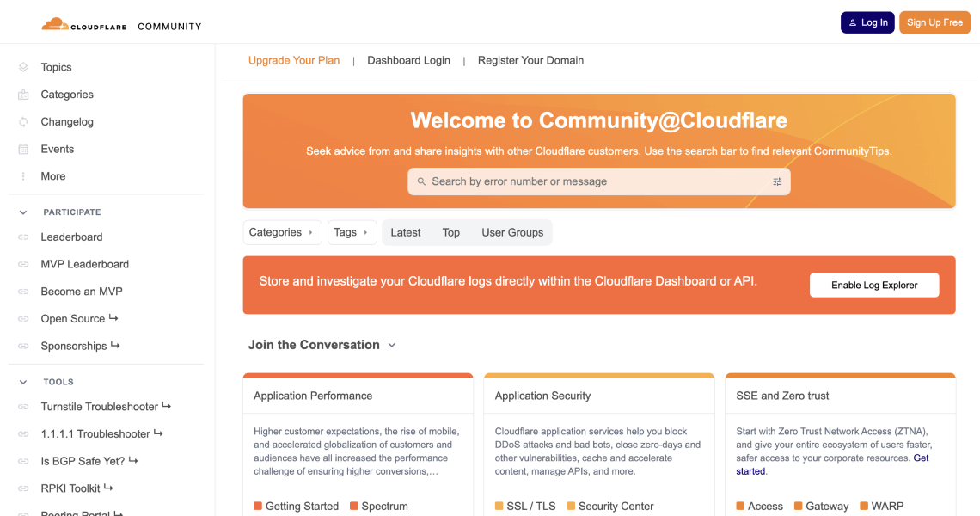Click the Topics sidebar icon
980x516 pixels.
click(x=24, y=67)
